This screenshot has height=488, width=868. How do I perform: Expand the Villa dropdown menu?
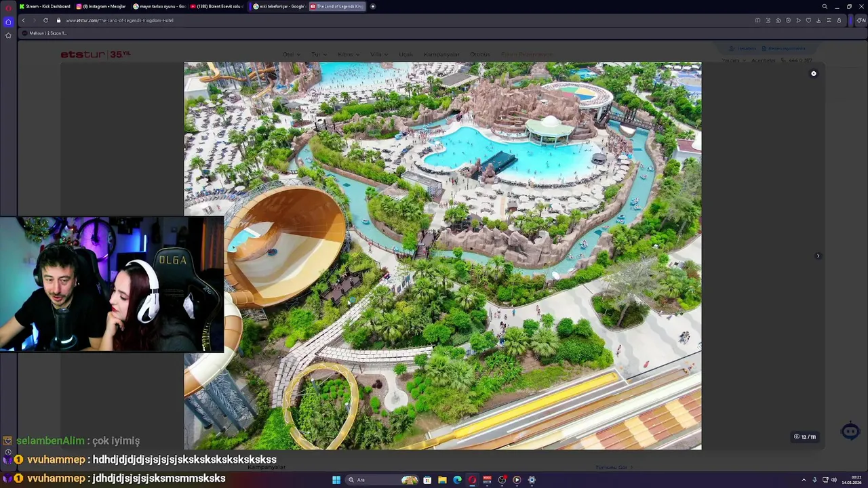click(378, 54)
